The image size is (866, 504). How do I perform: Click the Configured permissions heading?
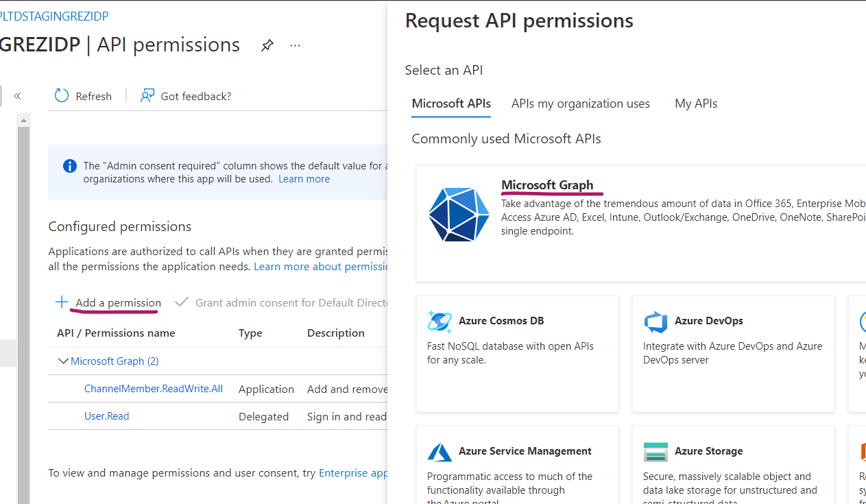(120, 227)
